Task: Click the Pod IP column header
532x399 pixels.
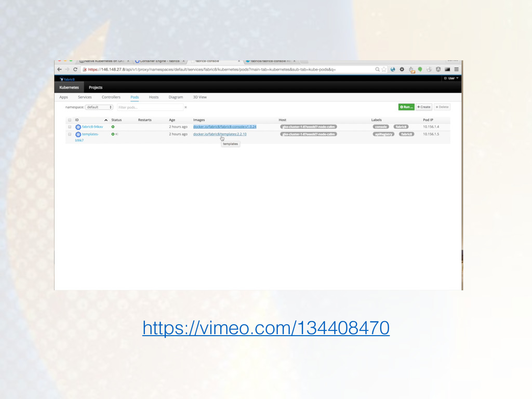Action: pyautogui.click(x=428, y=120)
